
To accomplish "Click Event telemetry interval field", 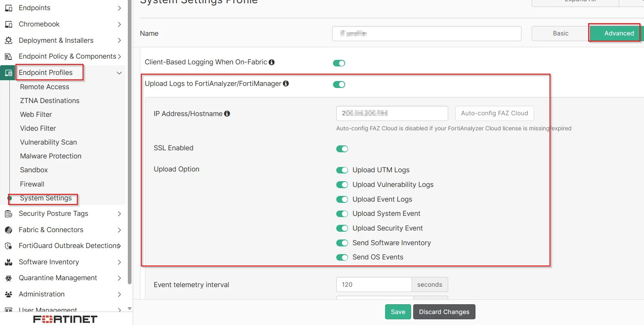I will click(x=374, y=285).
